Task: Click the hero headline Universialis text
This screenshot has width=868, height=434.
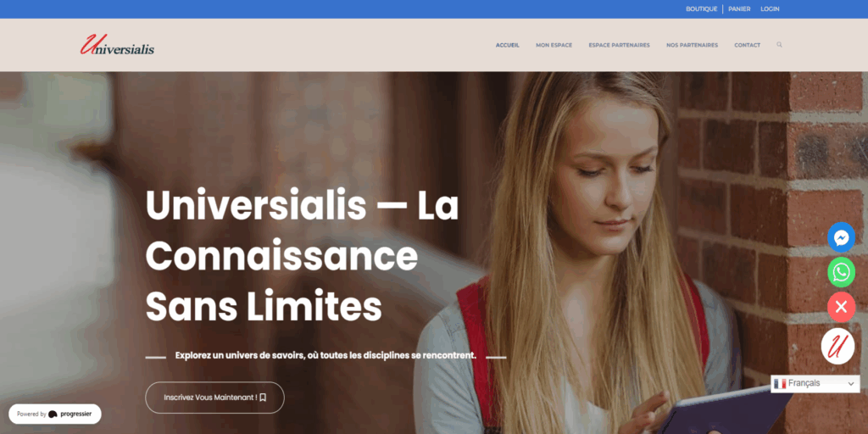Action: point(256,205)
